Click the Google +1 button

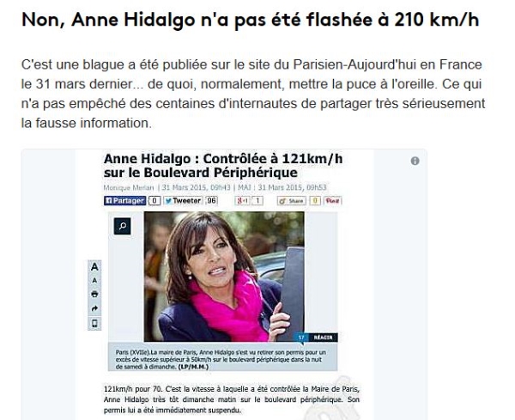click(242, 201)
